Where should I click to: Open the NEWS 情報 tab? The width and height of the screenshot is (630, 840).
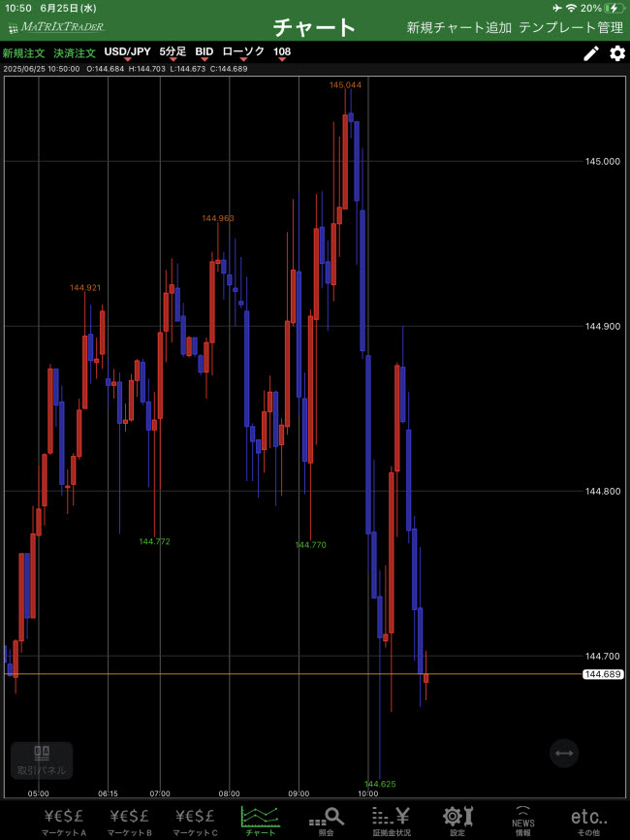point(523,823)
